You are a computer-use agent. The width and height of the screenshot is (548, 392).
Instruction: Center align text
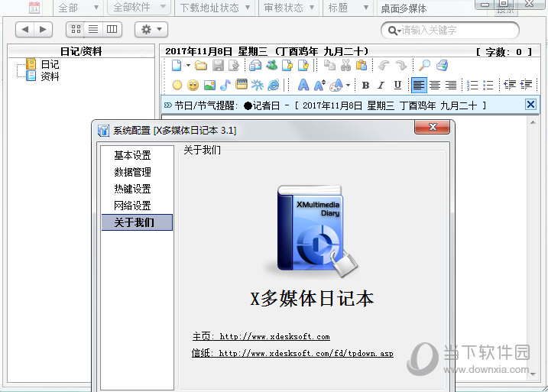tap(435, 85)
